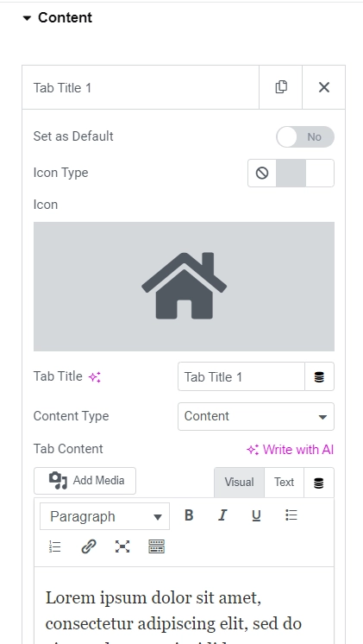Open dynamic tags for Tab Content
The image size is (363, 644).
(x=319, y=483)
